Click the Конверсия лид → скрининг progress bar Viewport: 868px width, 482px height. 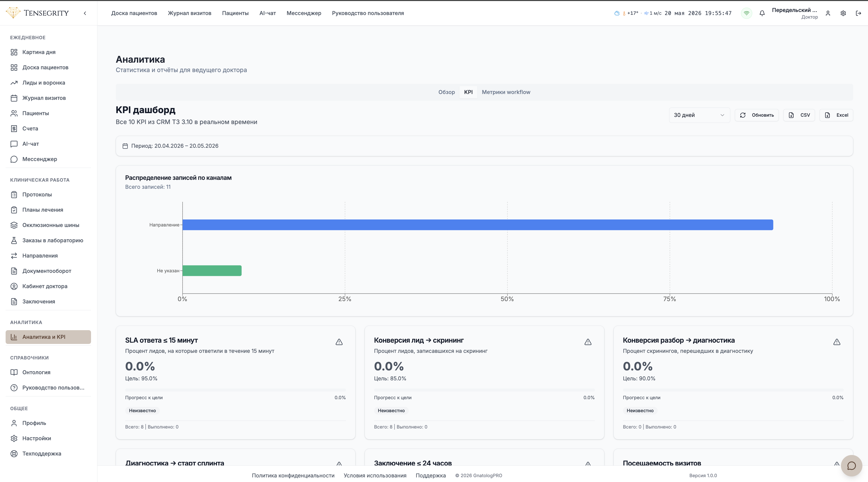[484, 390]
